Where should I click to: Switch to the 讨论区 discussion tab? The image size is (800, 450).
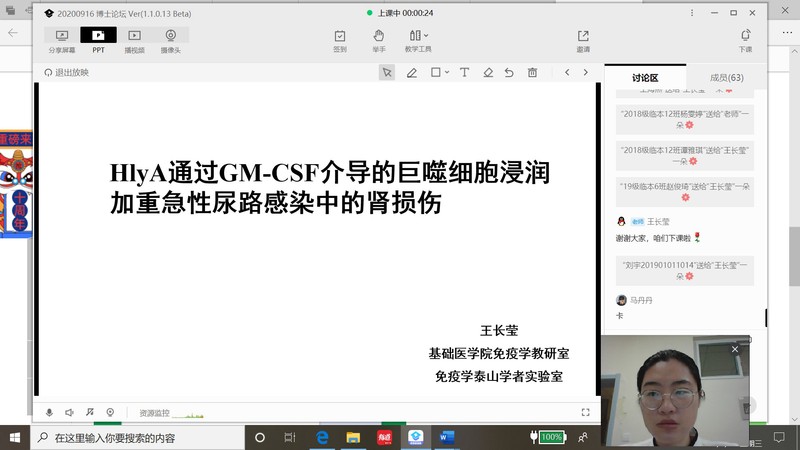(645, 78)
